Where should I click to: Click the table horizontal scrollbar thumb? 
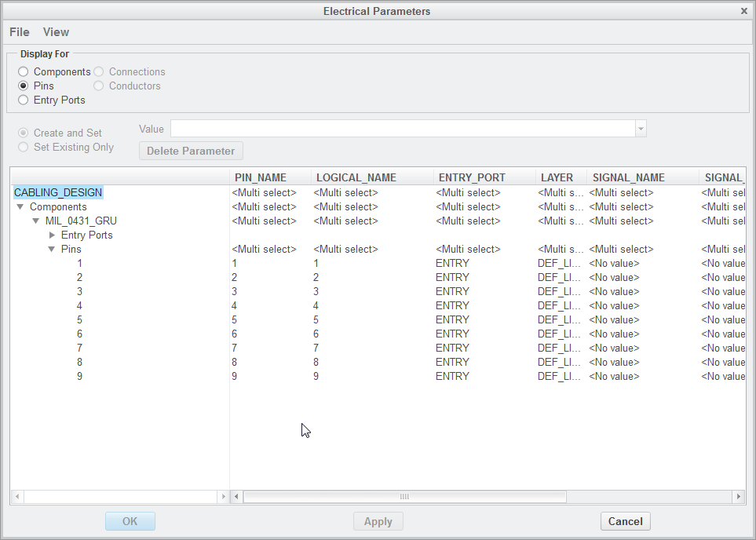pyautogui.click(x=404, y=497)
